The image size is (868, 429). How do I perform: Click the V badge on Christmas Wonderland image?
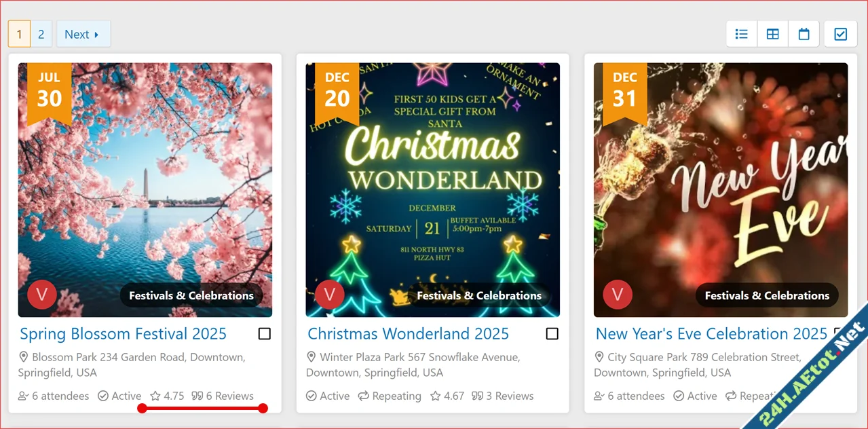[x=330, y=295]
